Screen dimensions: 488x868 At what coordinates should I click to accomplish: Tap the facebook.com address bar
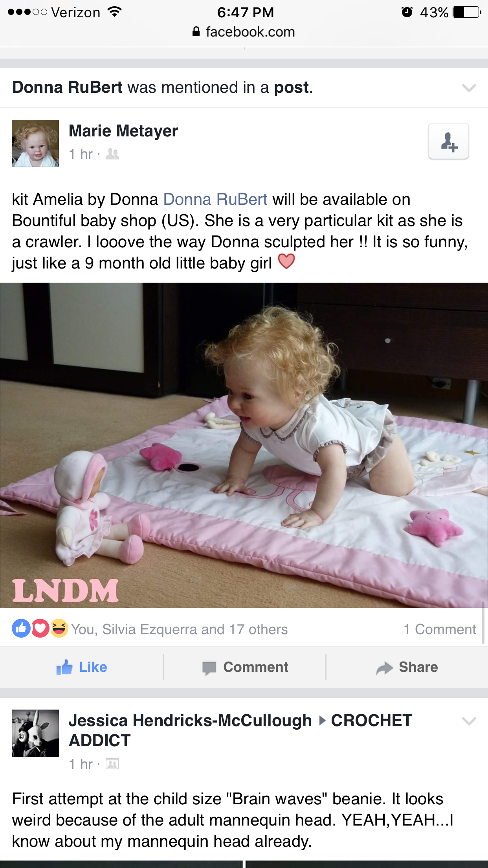coord(244,31)
